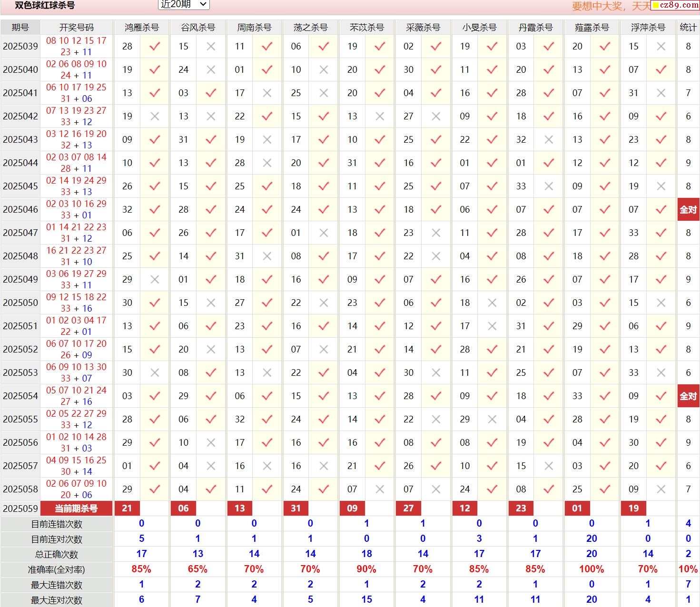Click the X mark for 谷风 in row 2025052

[x=211, y=350]
